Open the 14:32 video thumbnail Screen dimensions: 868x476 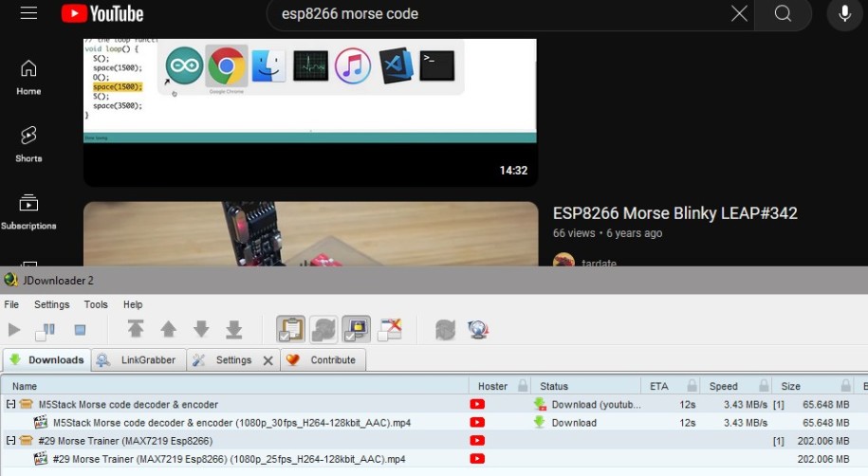(x=310, y=112)
